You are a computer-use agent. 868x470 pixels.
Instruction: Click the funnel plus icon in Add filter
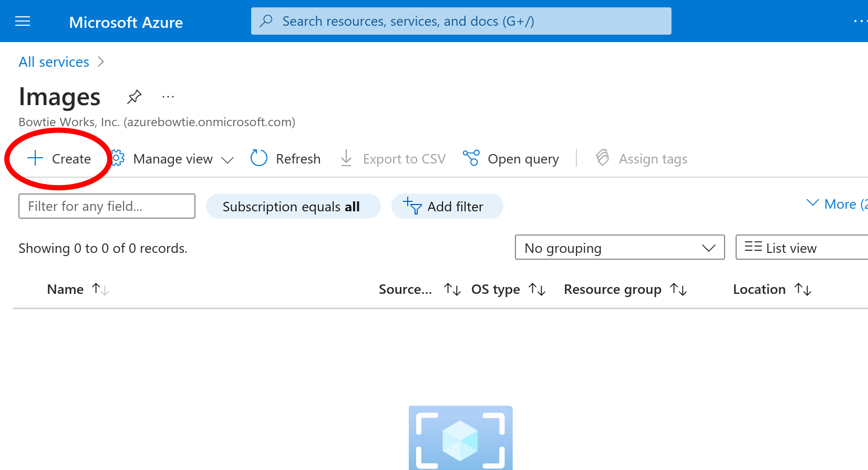click(412, 206)
